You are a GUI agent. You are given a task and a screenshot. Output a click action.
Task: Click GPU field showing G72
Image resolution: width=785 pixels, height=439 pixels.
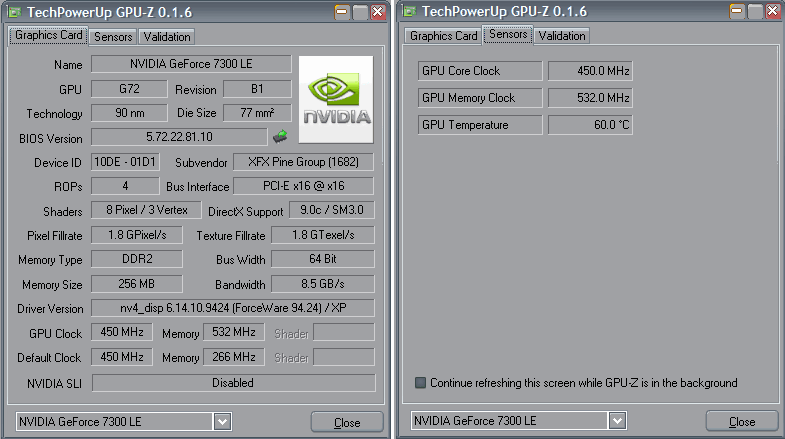coord(129,89)
